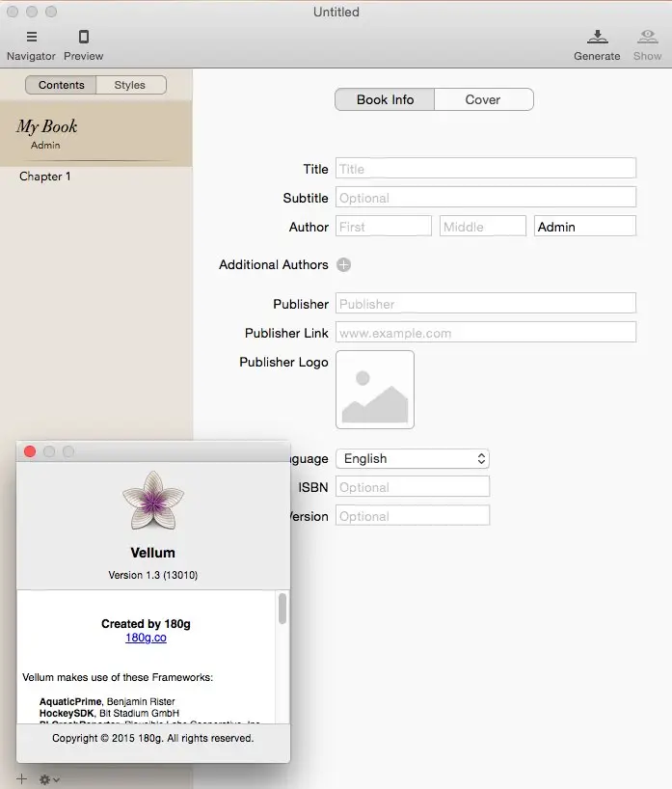672x789 pixels.
Task: Click the Publisher Logo label
Action: pos(283,363)
